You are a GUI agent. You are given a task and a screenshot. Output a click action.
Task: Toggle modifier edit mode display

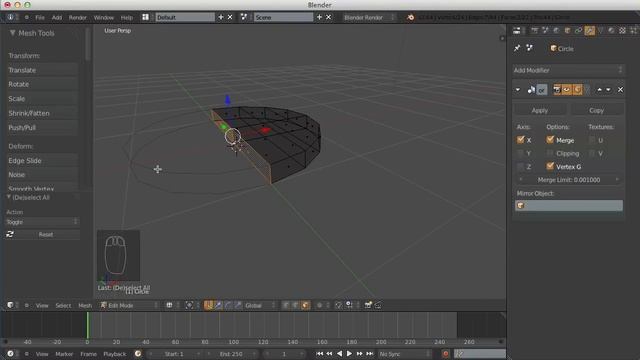pyautogui.click(x=577, y=90)
